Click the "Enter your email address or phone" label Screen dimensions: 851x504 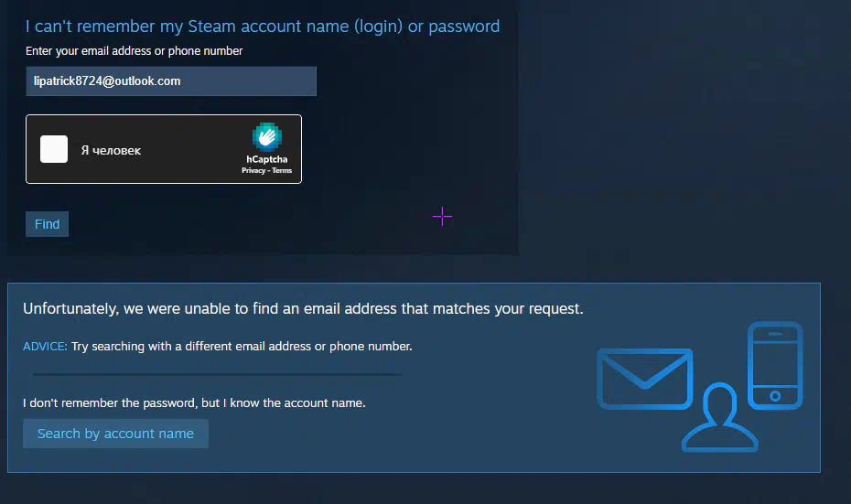[x=134, y=51]
